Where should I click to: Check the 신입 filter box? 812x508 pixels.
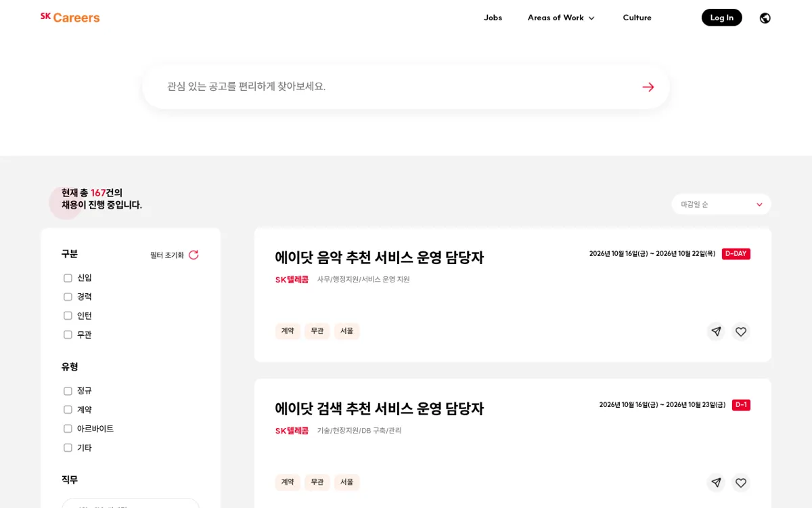(x=68, y=278)
